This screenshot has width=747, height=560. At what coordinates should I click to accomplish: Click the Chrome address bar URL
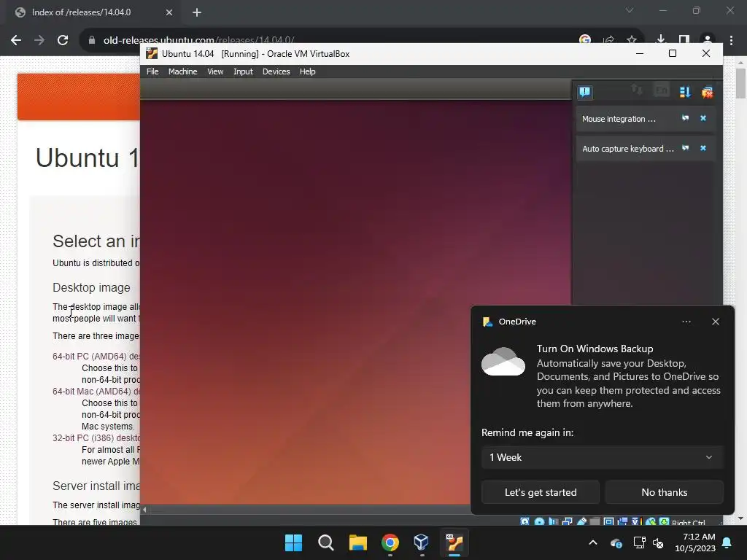pyautogui.click(x=198, y=40)
